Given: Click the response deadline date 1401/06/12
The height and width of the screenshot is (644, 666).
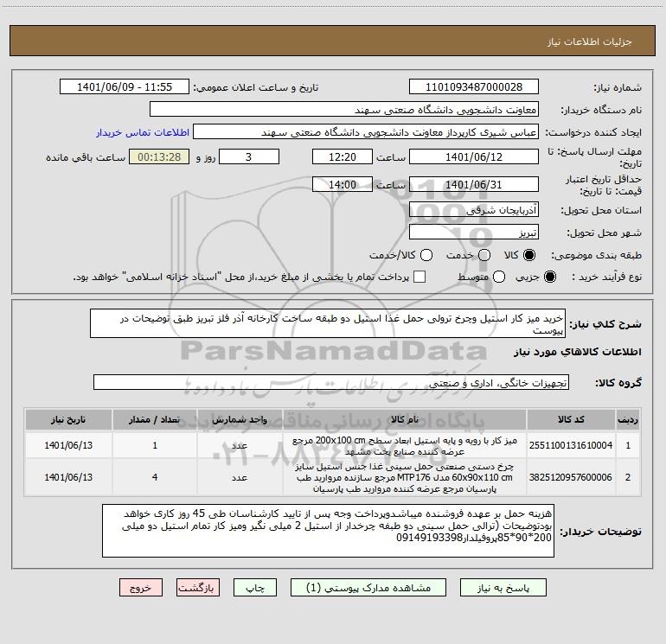Looking at the screenshot, I should pos(474,156).
